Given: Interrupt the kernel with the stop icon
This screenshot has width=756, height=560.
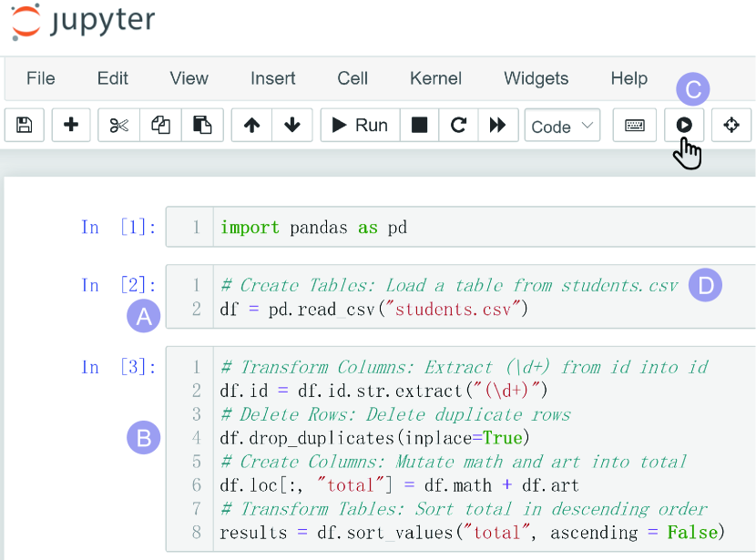Looking at the screenshot, I should click(419, 126).
